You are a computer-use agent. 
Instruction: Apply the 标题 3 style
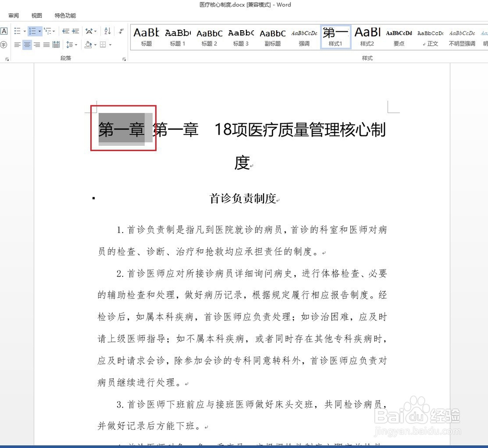pyautogui.click(x=241, y=37)
